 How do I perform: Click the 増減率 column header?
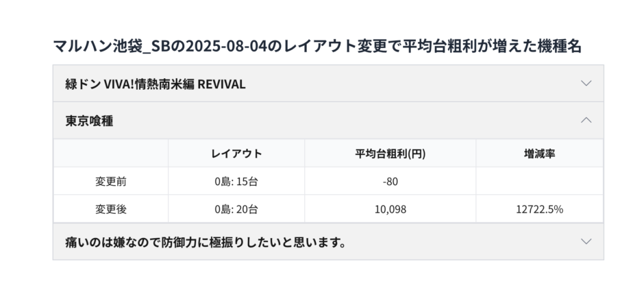click(539, 154)
